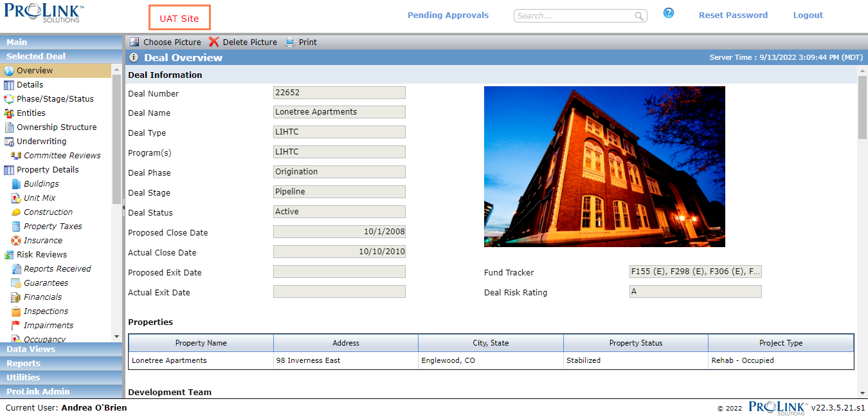Screen dimensions: 868x417
Task: Click the red Delete Picture icon
Action: point(214,42)
